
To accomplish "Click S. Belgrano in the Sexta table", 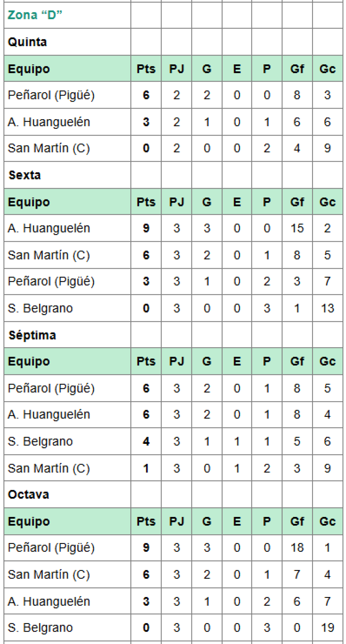I will coord(40,308).
